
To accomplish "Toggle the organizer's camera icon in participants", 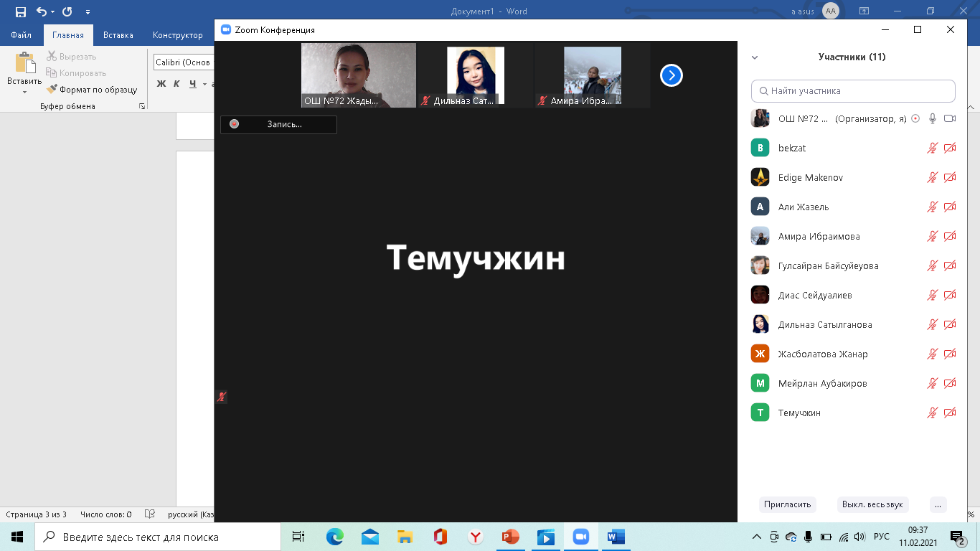I will (950, 118).
